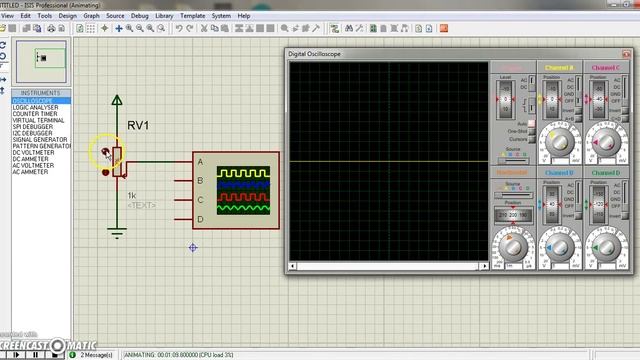This screenshot has width=640, height=360.
Task: Click the Horizontal Source selector slider
Action: pos(513,195)
